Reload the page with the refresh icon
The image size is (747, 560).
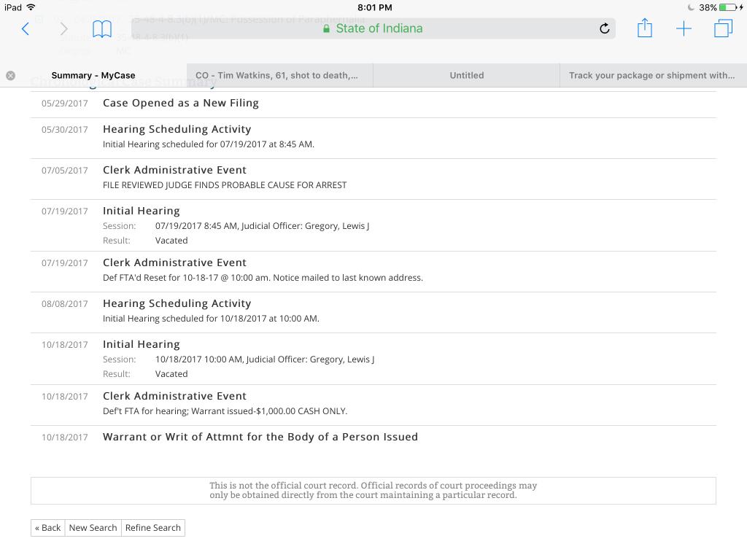click(604, 29)
